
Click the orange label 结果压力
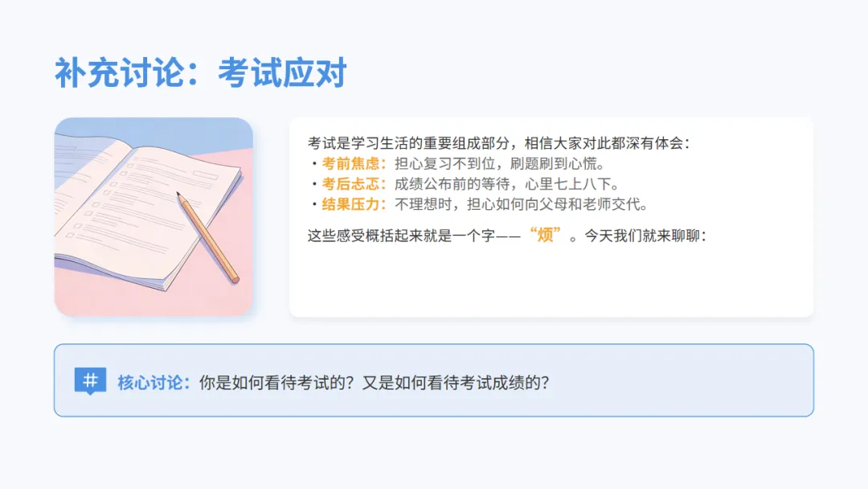click(350, 204)
